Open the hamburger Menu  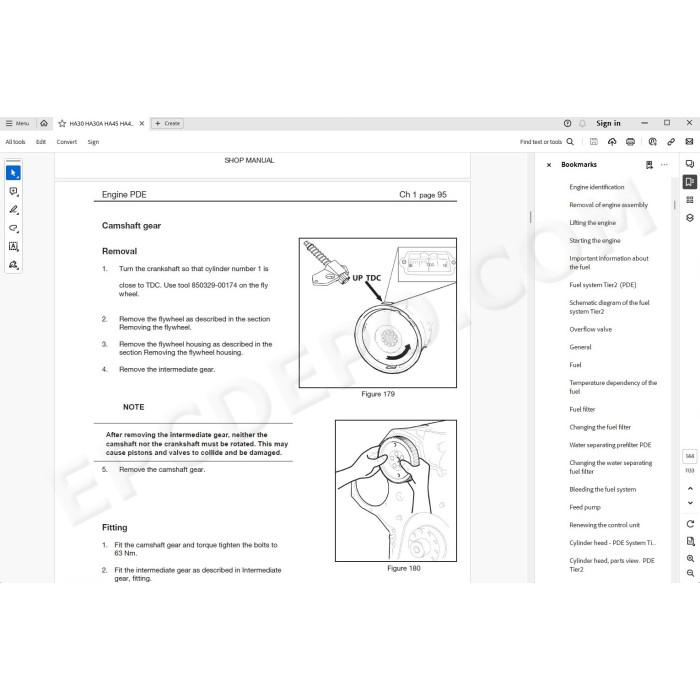click(x=17, y=123)
